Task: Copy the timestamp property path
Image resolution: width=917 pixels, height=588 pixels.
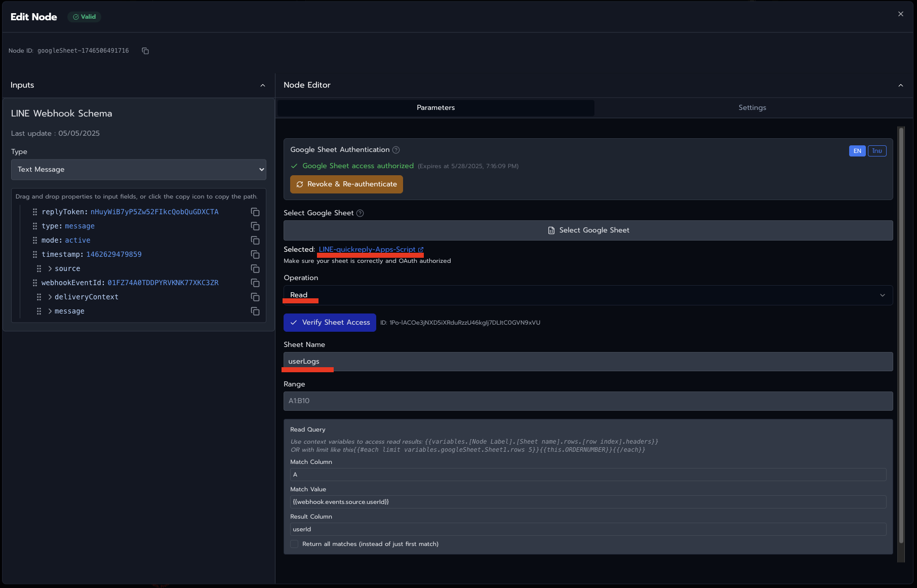Action: pos(255,255)
